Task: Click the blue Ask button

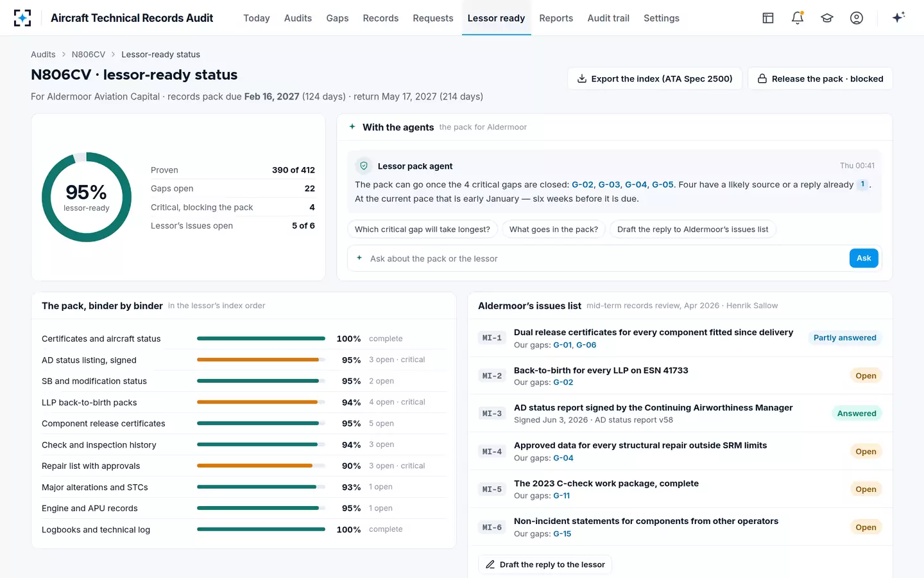Action: point(864,258)
